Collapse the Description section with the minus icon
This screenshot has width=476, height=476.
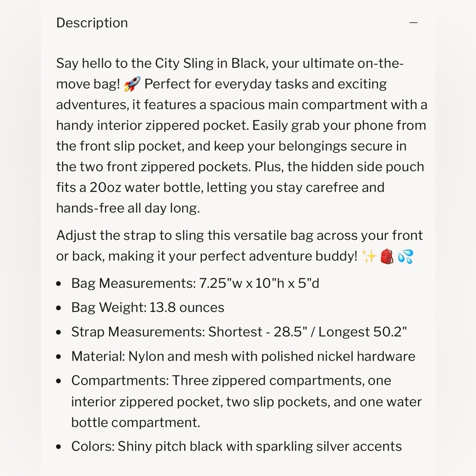[414, 22]
